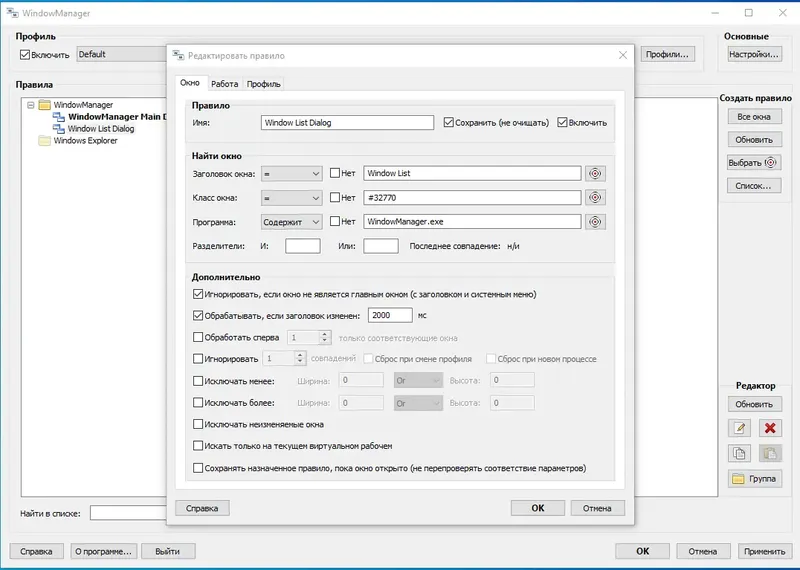This screenshot has width=800, height=570.
Task: Click OK in the rule dialog
Action: 538,508
